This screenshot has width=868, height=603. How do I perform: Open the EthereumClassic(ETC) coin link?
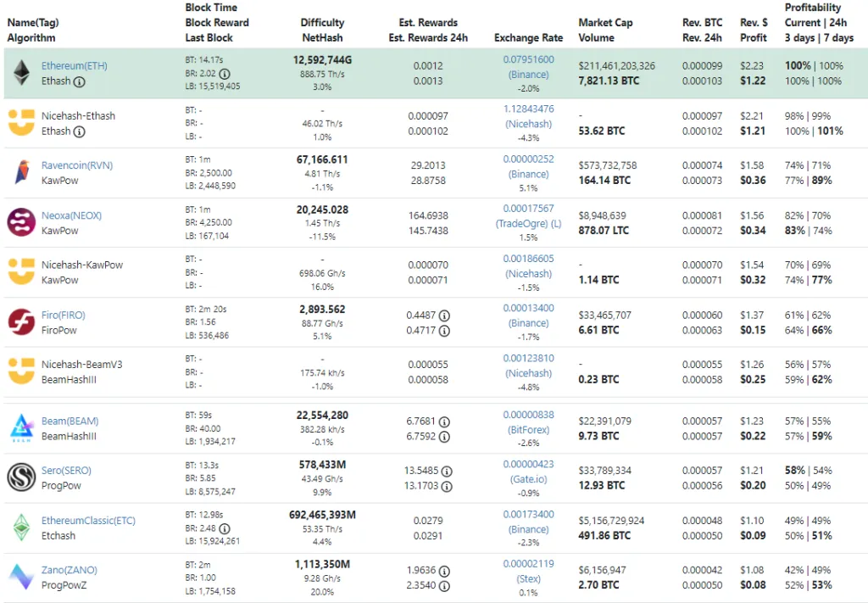(x=88, y=521)
